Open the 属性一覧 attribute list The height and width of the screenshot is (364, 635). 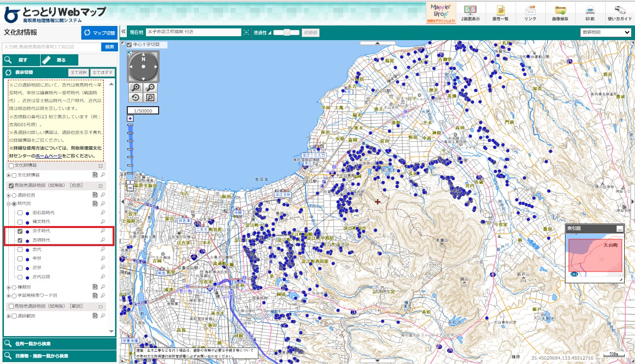500,13
